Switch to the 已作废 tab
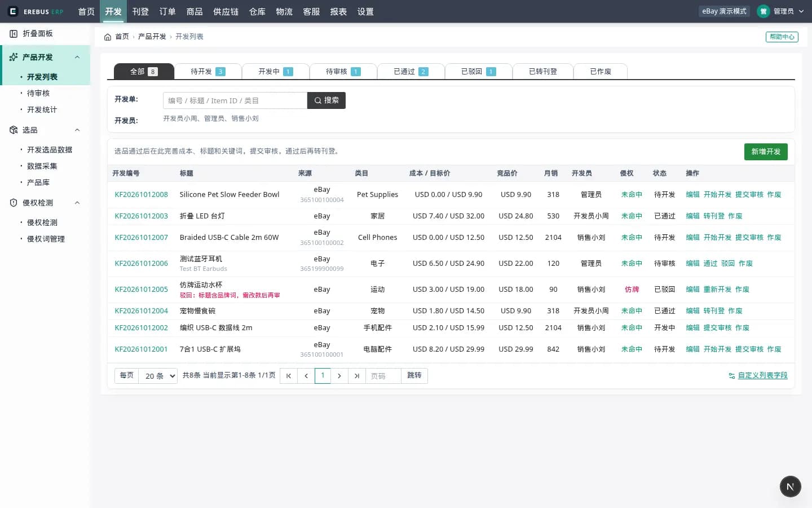812x508 pixels. [601, 72]
